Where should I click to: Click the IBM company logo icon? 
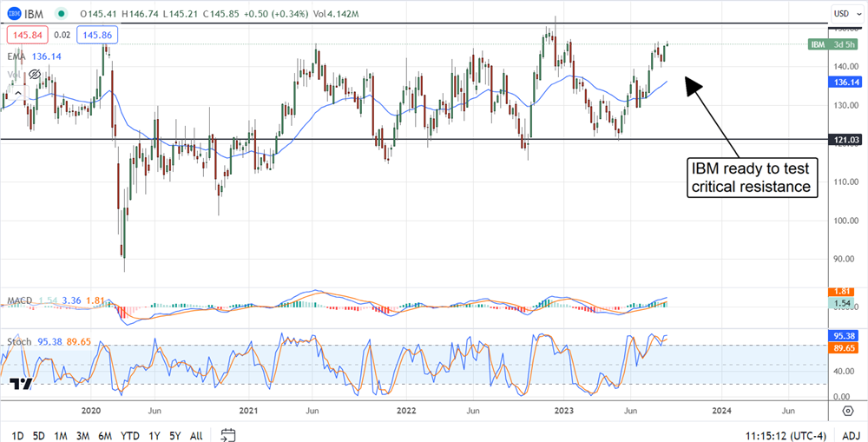pyautogui.click(x=15, y=13)
